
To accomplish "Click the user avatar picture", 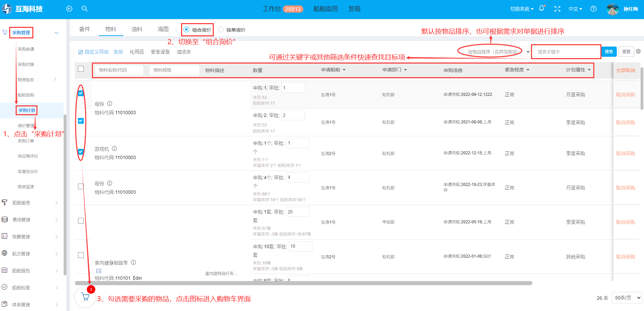I will 613,9.
